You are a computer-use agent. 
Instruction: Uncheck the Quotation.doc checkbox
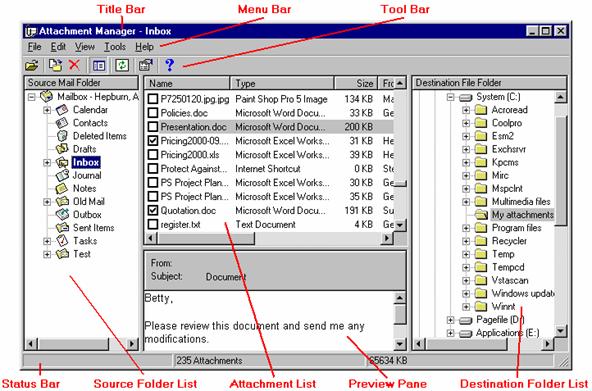153,210
